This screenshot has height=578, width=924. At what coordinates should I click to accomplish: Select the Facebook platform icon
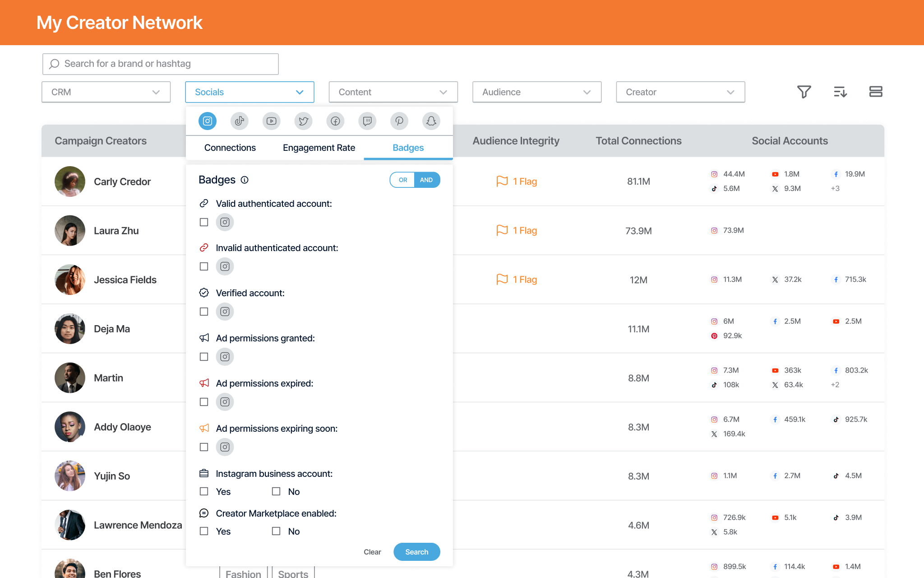(336, 121)
